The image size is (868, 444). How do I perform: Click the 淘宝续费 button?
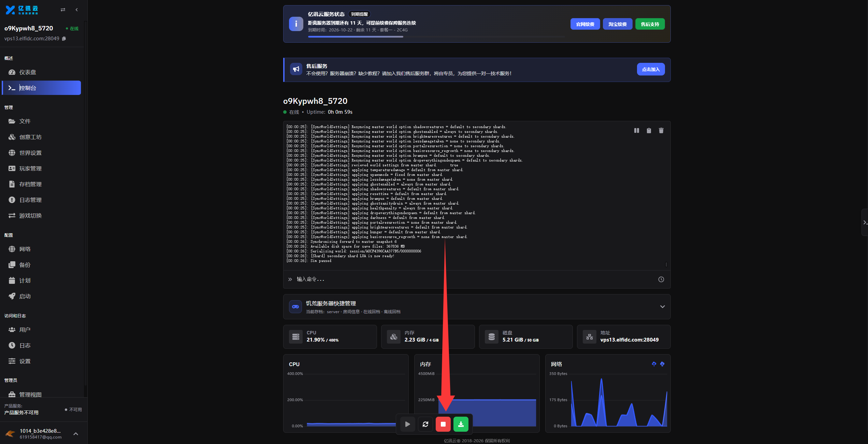point(618,24)
